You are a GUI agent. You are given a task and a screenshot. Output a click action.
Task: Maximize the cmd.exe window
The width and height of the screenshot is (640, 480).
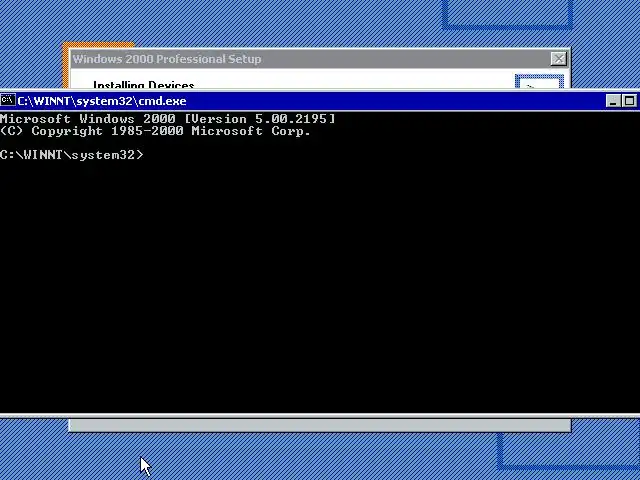tap(629, 101)
